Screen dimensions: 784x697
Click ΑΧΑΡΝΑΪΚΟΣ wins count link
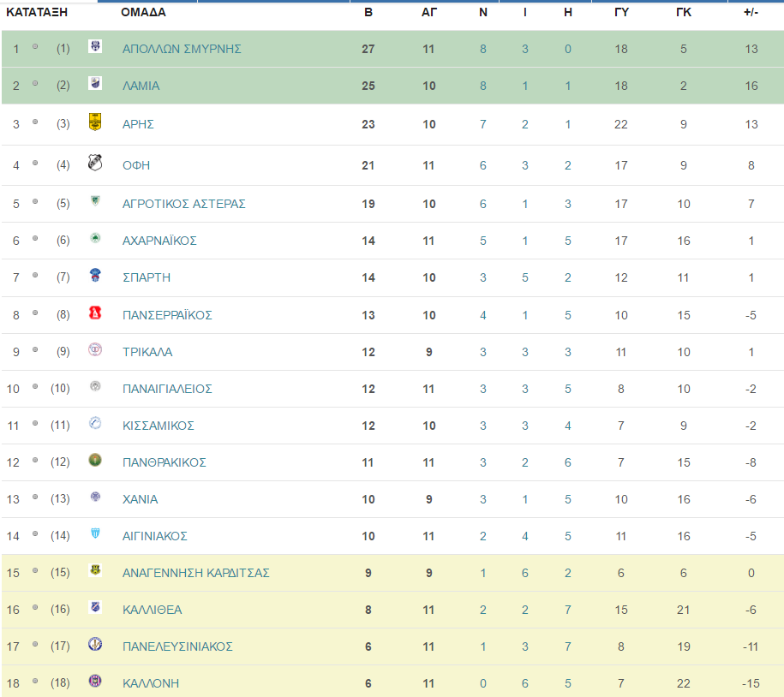coord(483,241)
